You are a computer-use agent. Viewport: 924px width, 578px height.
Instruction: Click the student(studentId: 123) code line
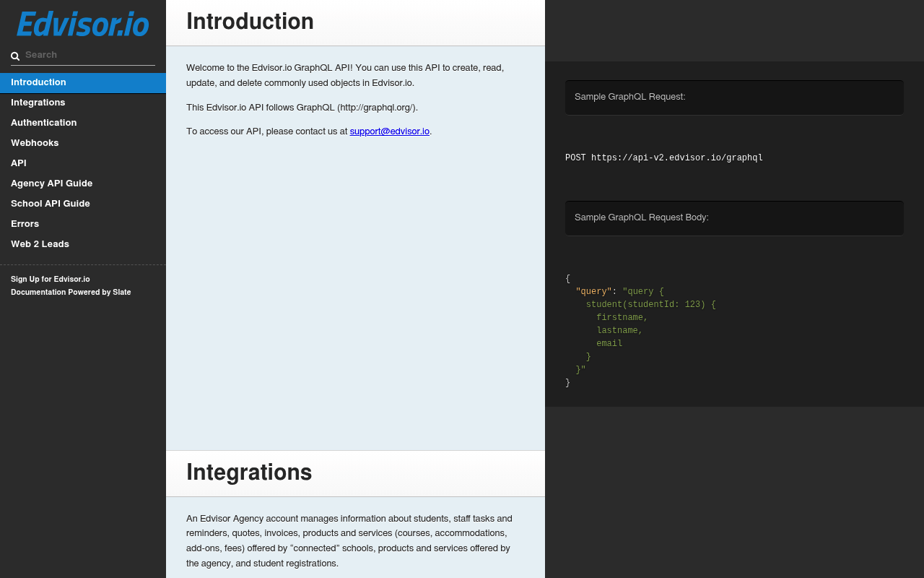tap(651, 305)
